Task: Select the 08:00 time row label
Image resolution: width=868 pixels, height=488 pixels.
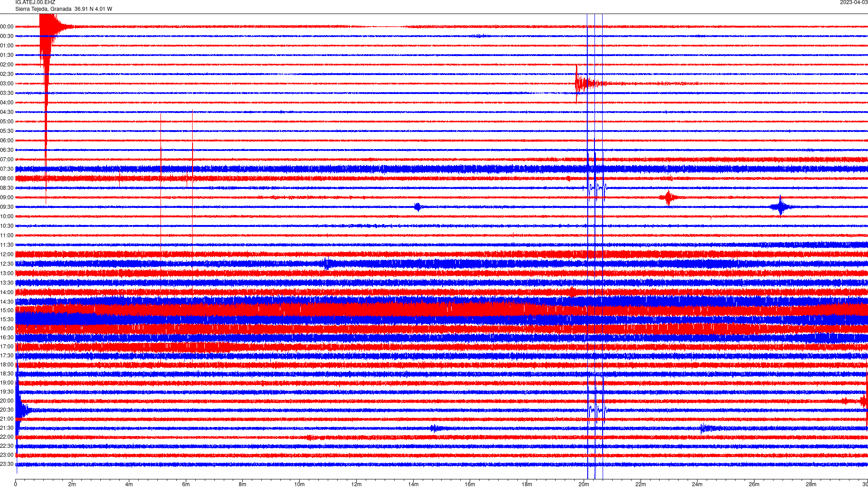Action: coord(7,178)
